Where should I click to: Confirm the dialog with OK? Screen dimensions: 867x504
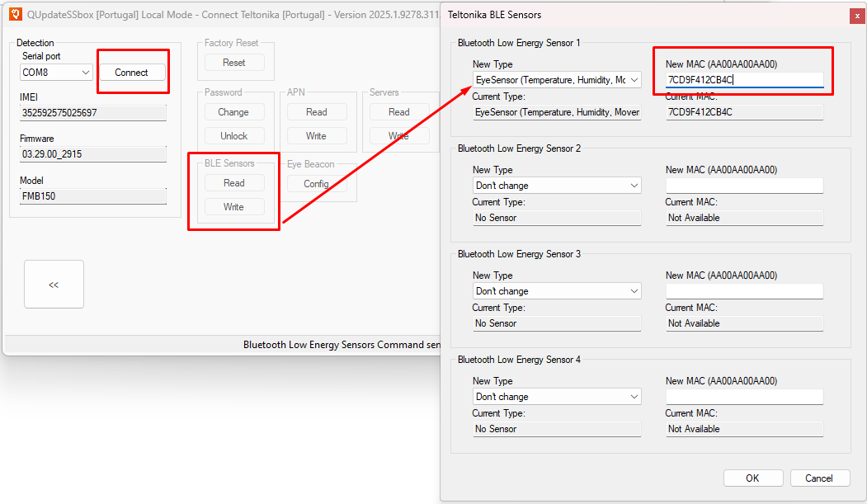752,478
